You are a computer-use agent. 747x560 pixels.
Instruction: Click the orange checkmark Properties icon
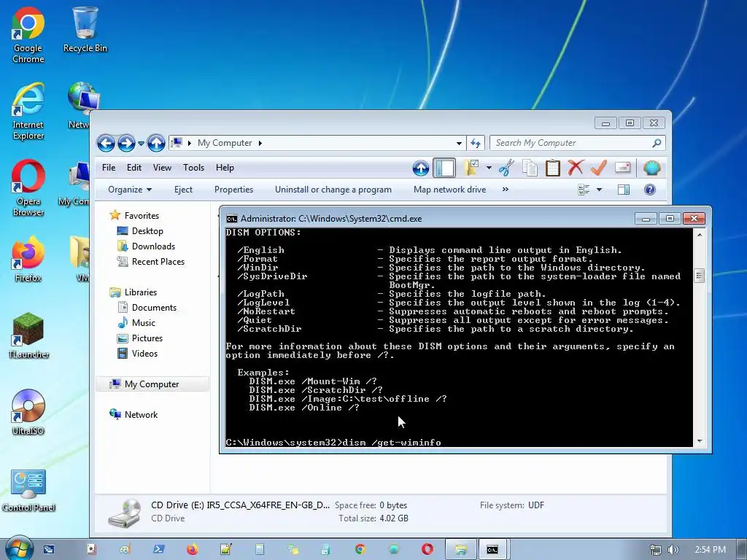click(599, 168)
